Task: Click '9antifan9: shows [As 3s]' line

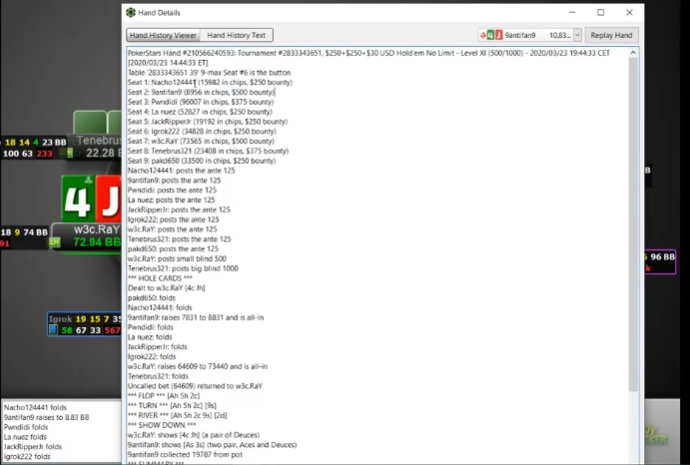Action: tap(212, 445)
